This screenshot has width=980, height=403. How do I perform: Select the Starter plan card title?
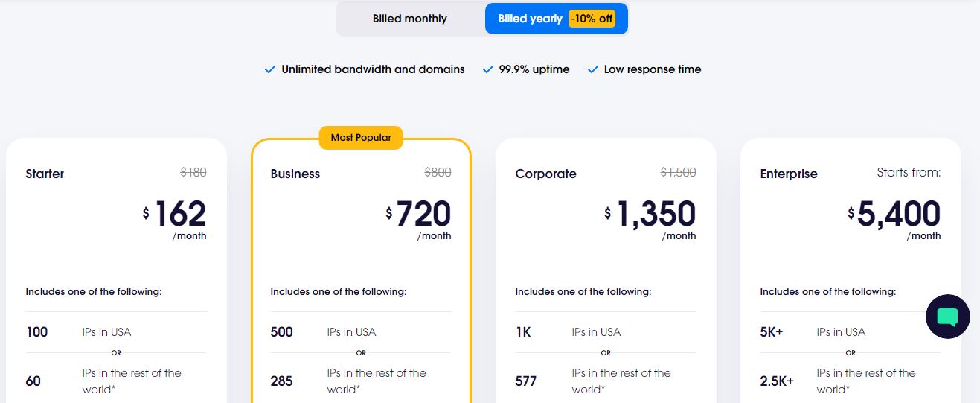(45, 174)
